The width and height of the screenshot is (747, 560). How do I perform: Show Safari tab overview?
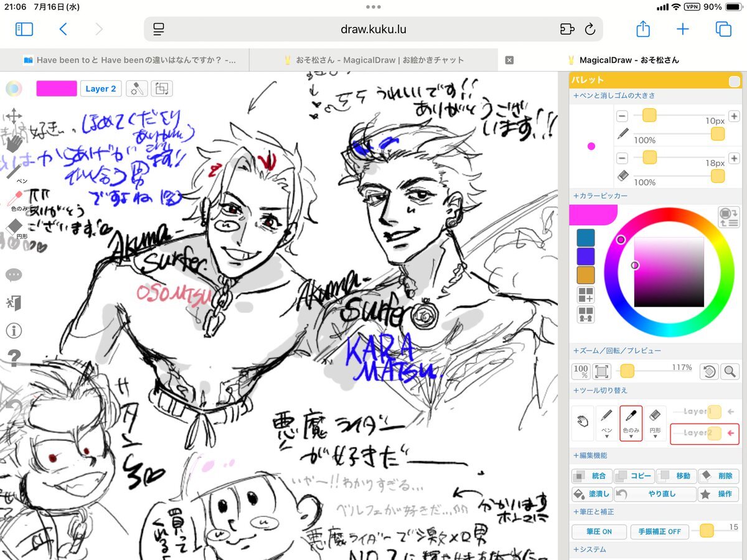tap(723, 29)
